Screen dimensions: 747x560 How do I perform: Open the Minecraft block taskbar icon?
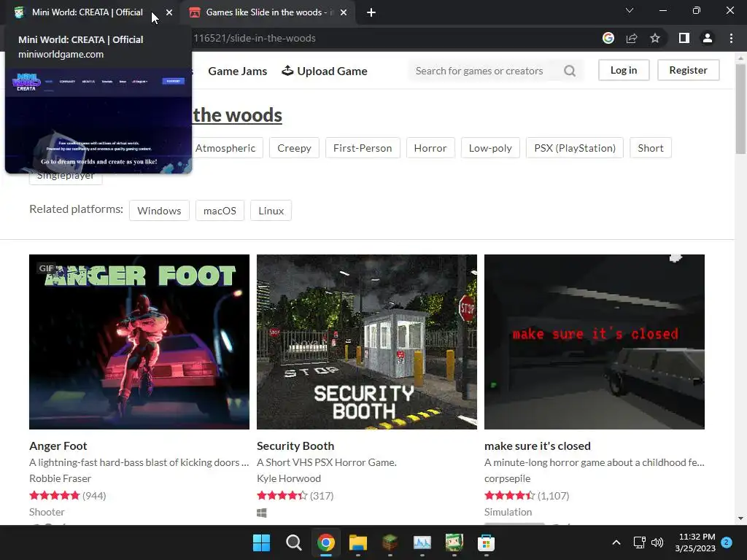(x=390, y=542)
